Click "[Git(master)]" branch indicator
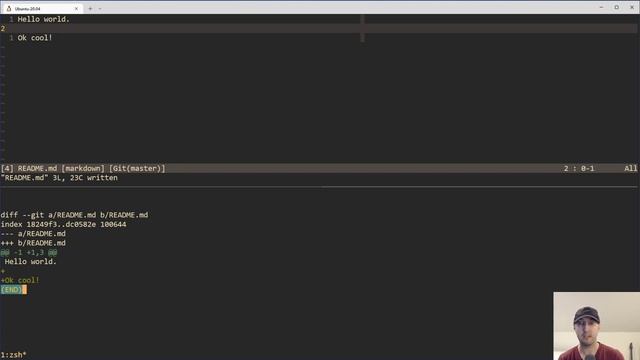The width and height of the screenshot is (640, 360). (x=137, y=168)
